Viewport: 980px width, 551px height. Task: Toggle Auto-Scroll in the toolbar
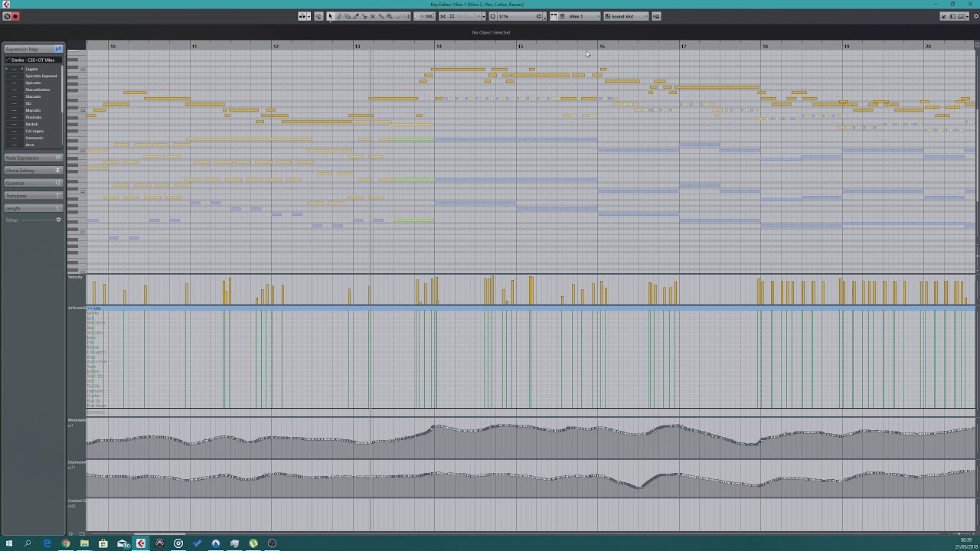(302, 16)
